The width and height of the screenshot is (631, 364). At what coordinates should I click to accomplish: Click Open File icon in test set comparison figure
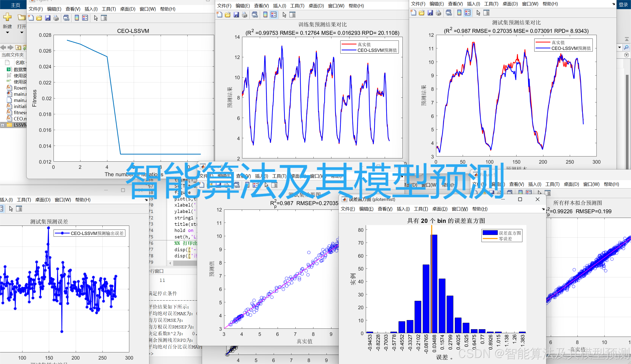point(421,13)
